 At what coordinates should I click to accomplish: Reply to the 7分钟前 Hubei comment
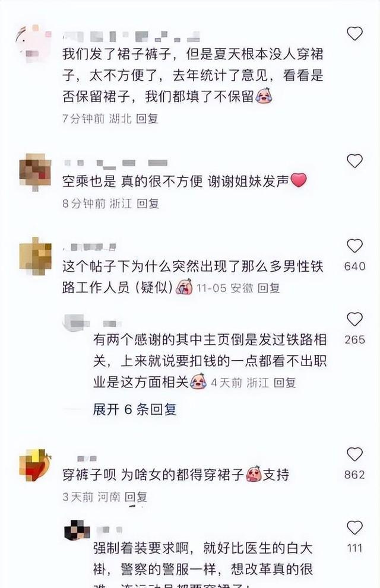click(x=147, y=119)
